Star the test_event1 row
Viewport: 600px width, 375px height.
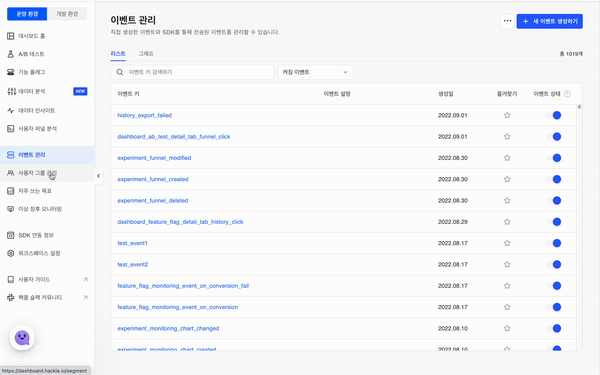(x=507, y=243)
